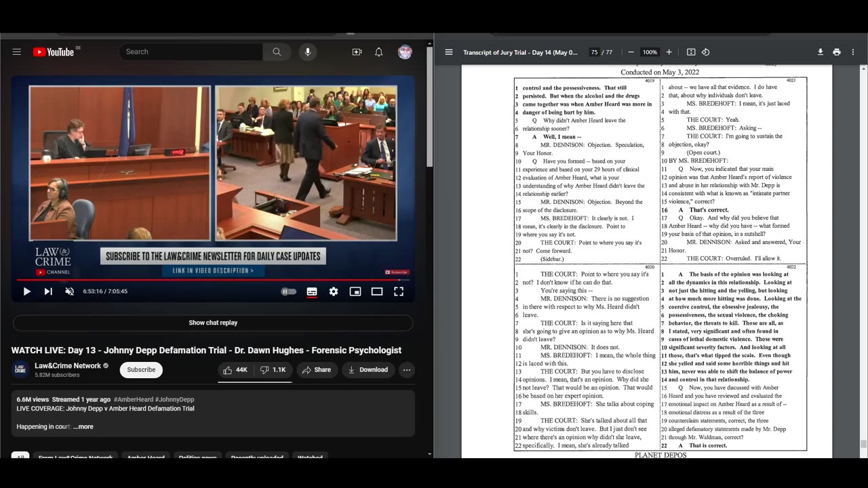Click the #AmberHeard hashtag
868x488 pixels.
[133, 400]
